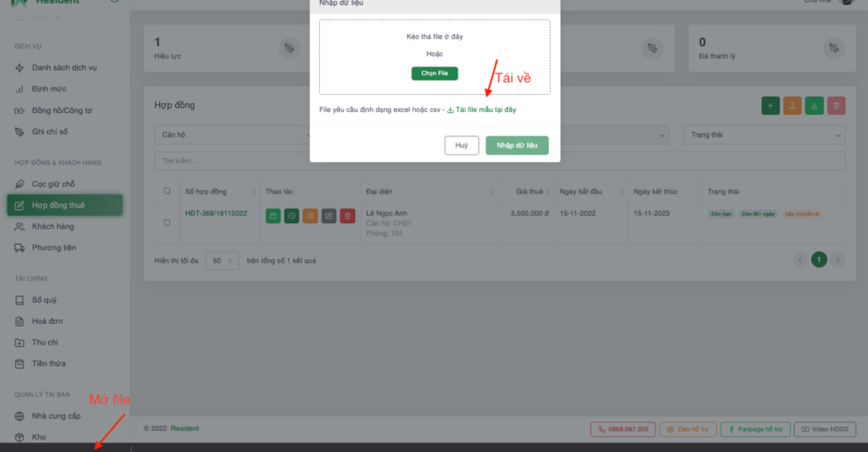Click the green clock icon in the Thao tác column

pos(292,216)
